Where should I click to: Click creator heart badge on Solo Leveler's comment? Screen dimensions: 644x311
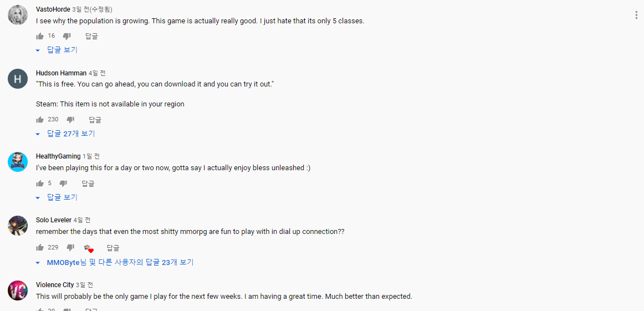[89, 248]
